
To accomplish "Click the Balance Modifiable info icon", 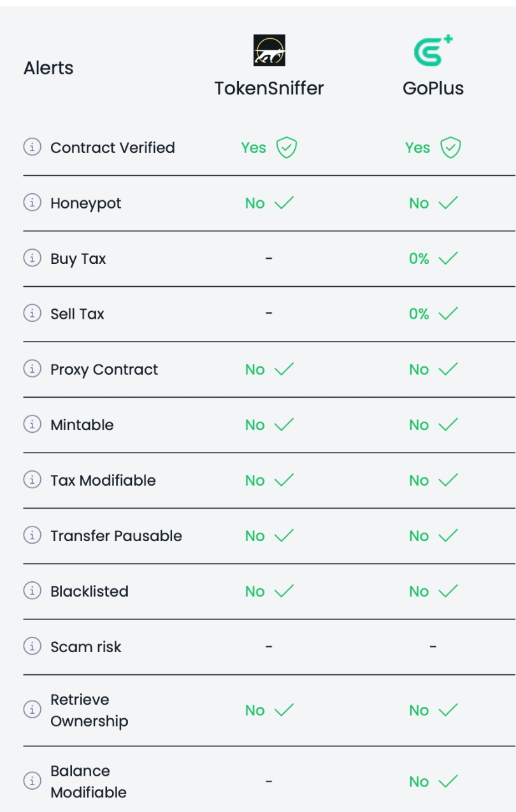I will (32, 781).
